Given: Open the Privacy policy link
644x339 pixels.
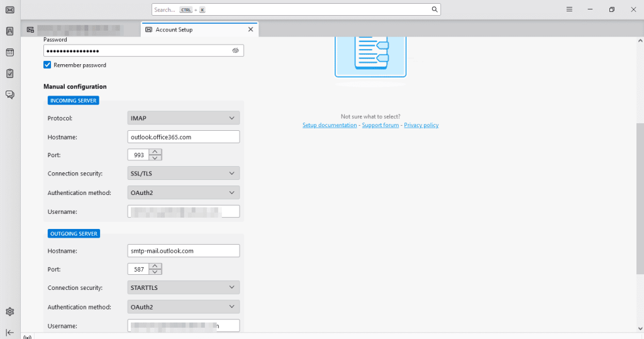Looking at the screenshot, I should point(421,125).
